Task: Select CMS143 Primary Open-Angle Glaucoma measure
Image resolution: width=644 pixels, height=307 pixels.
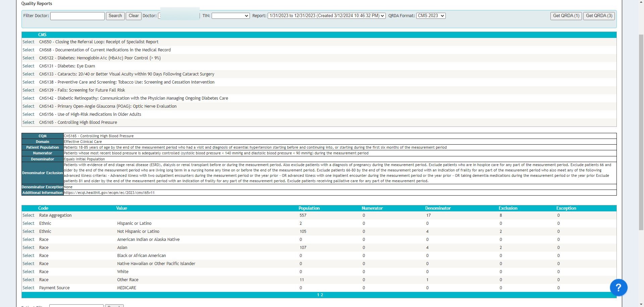Action: pos(29,106)
